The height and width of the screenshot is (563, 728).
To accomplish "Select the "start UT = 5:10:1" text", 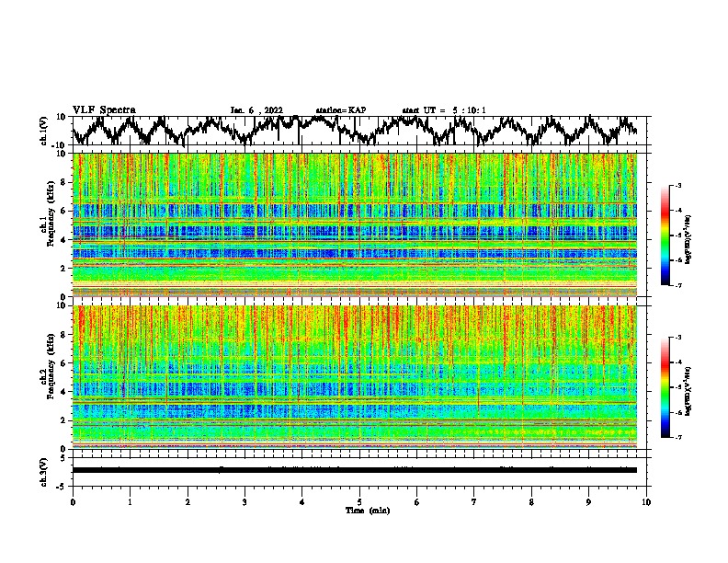I will [x=443, y=110].
